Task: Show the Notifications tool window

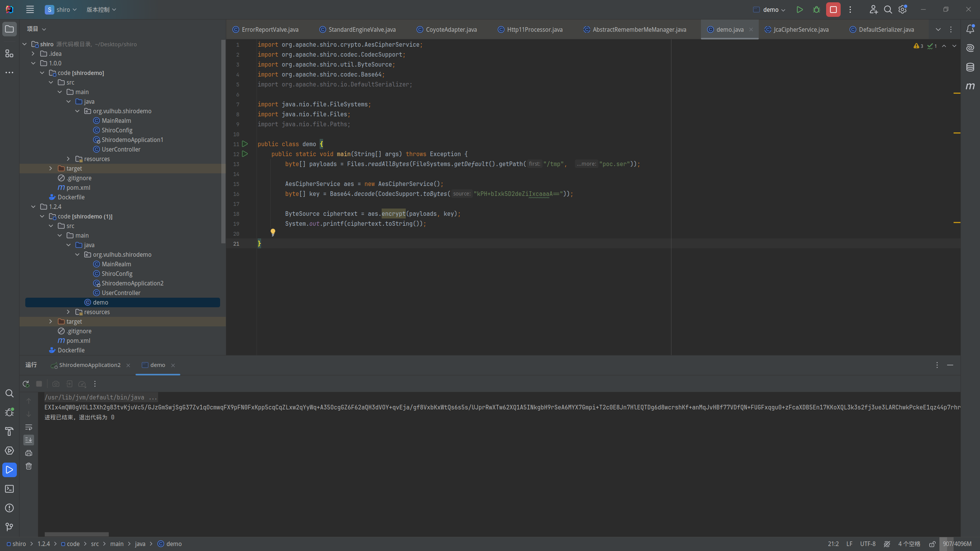Action: (x=970, y=29)
